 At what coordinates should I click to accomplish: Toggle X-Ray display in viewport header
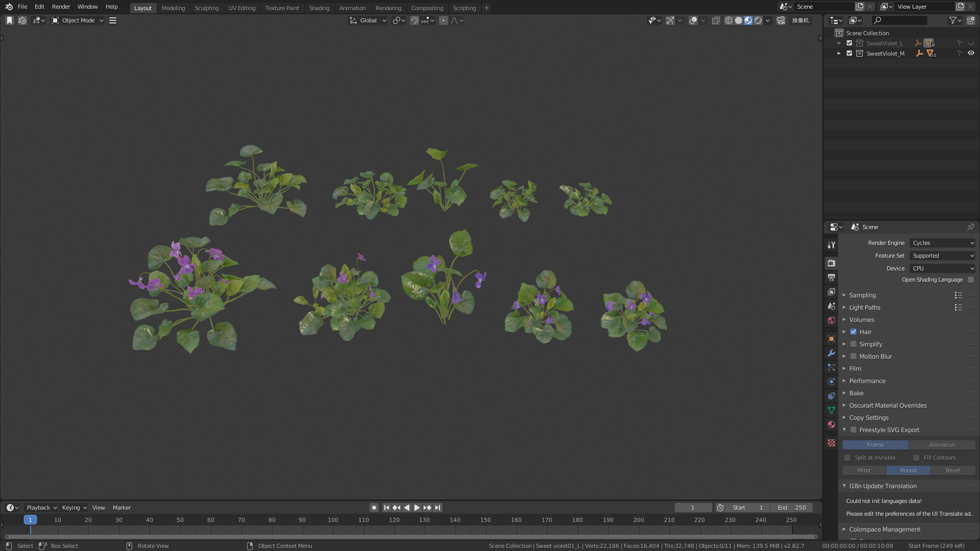click(x=716, y=20)
